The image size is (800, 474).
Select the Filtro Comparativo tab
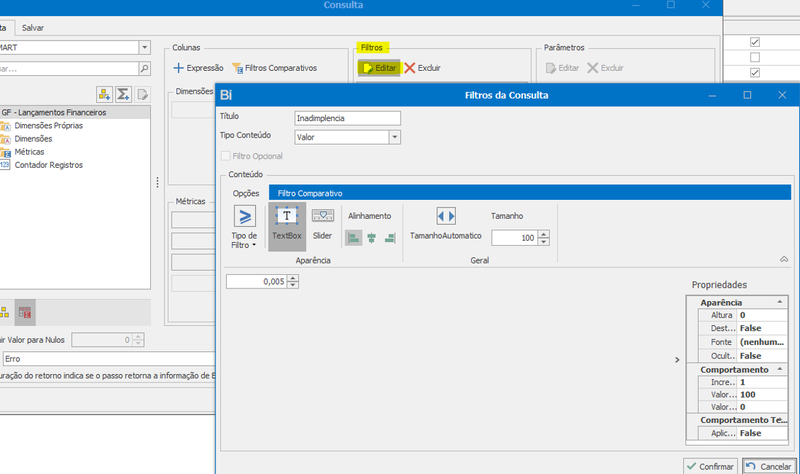click(x=310, y=193)
